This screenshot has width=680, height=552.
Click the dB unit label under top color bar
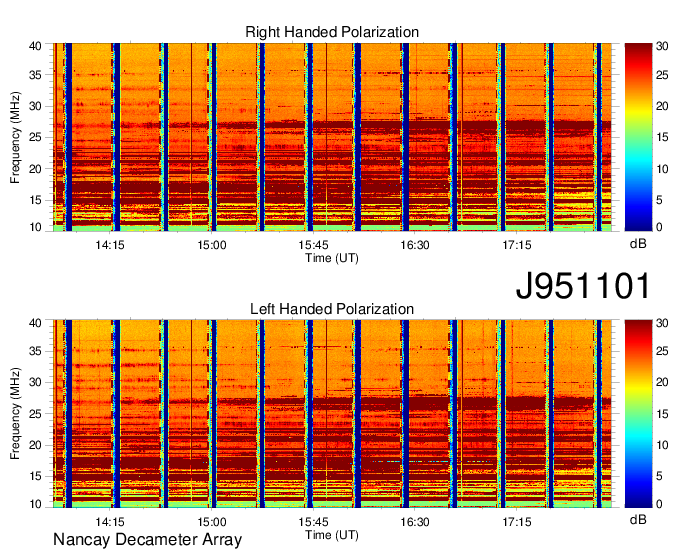pos(638,244)
